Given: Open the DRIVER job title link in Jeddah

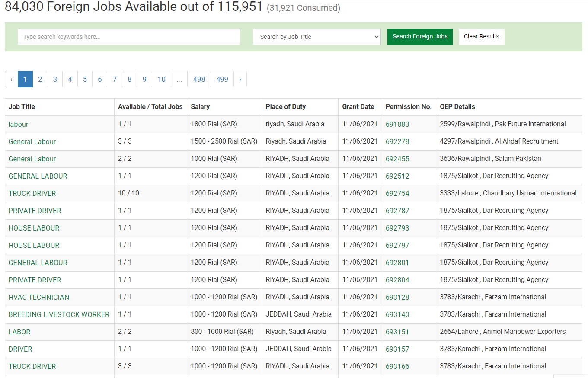Looking at the screenshot, I should click(20, 349).
